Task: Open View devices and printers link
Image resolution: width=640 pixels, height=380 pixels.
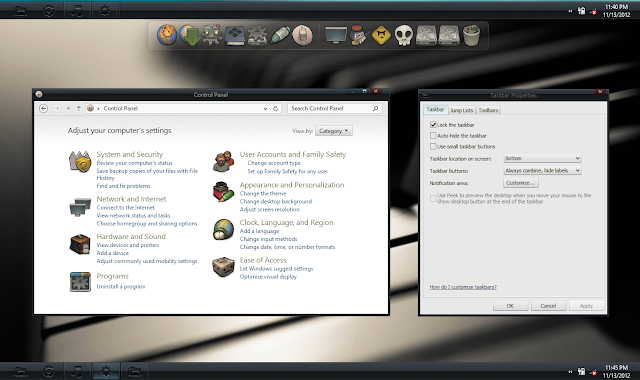Action: 128,245
